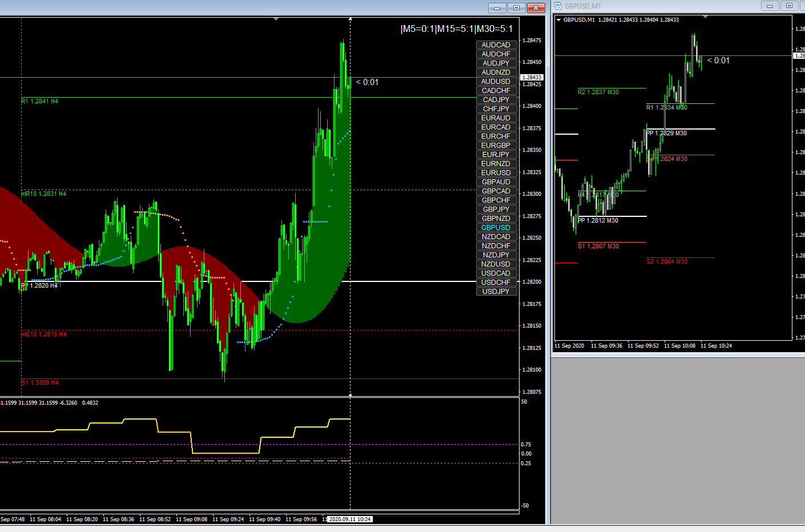
Task: Switch to the CADJPY pair
Action: (x=496, y=100)
